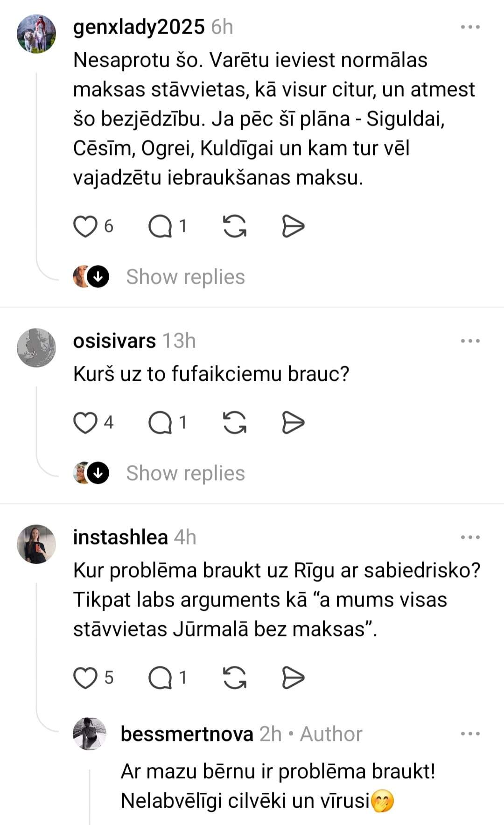Repost osisivars' comment
Viewport: 504px width, 825px height.
[235, 423]
